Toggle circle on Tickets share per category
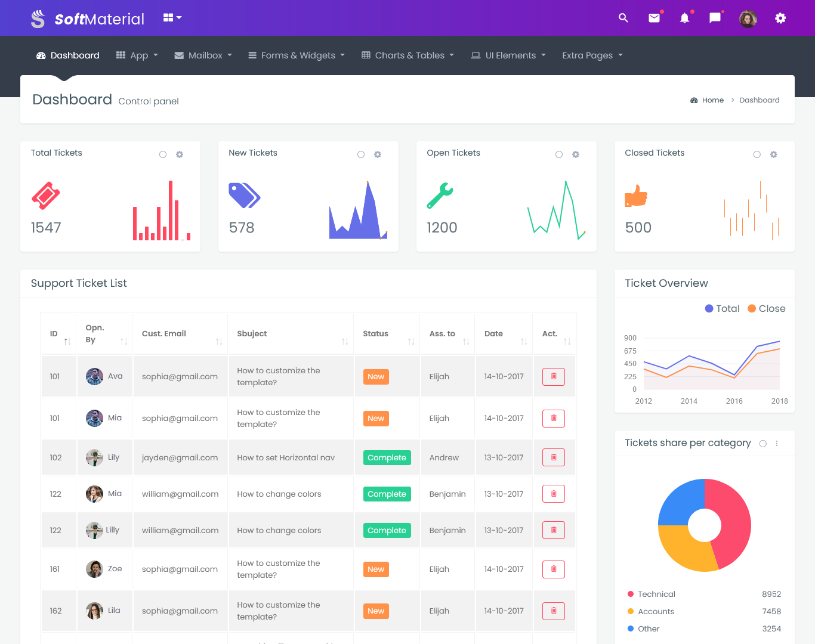Image resolution: width=815 pixels, height=644 pixels. click(763, 444)
